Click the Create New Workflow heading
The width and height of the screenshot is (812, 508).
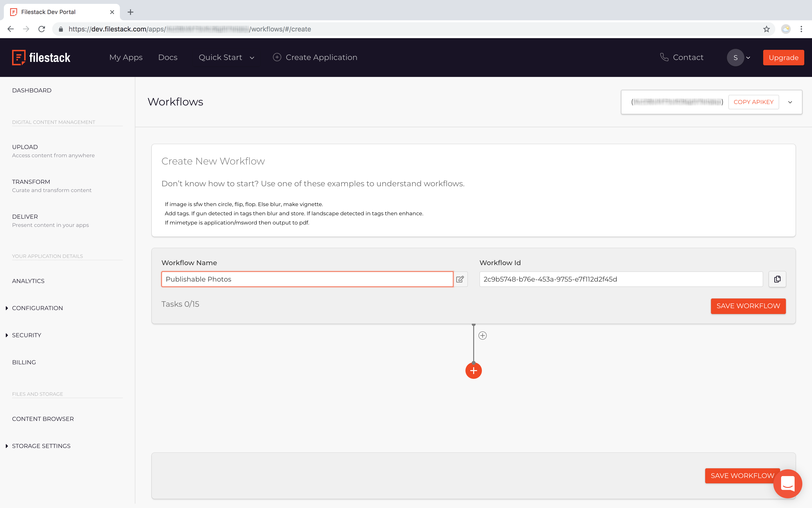click(x=213, y=161)
